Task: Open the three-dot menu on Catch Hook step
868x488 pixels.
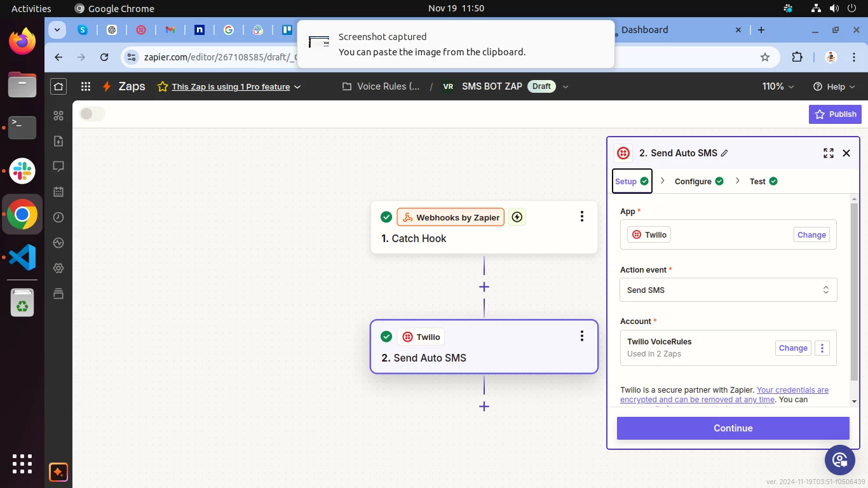Action: coord(581,217)
